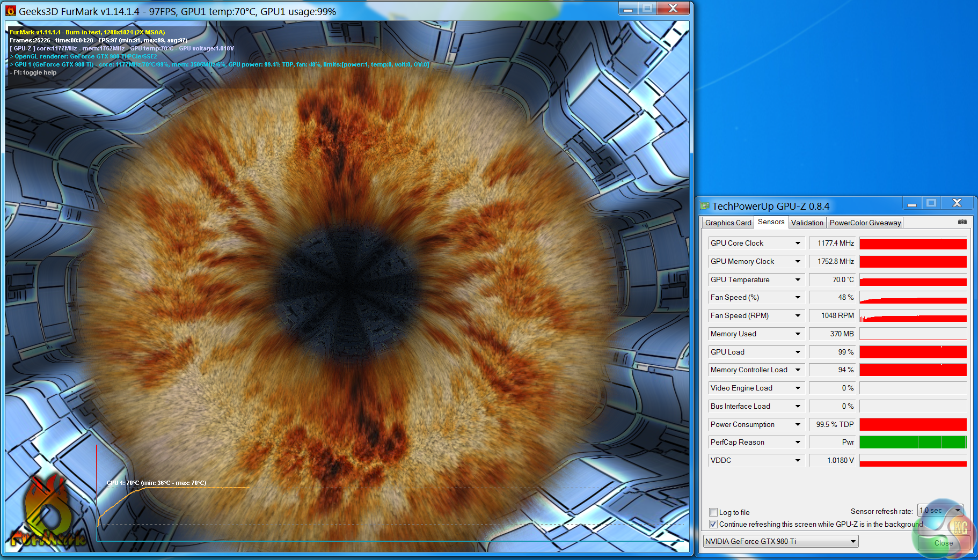The height and width of the screenshot is (560, 978).
Task: Uncheck Continue refreshing in the background
Action: [713, 524]
